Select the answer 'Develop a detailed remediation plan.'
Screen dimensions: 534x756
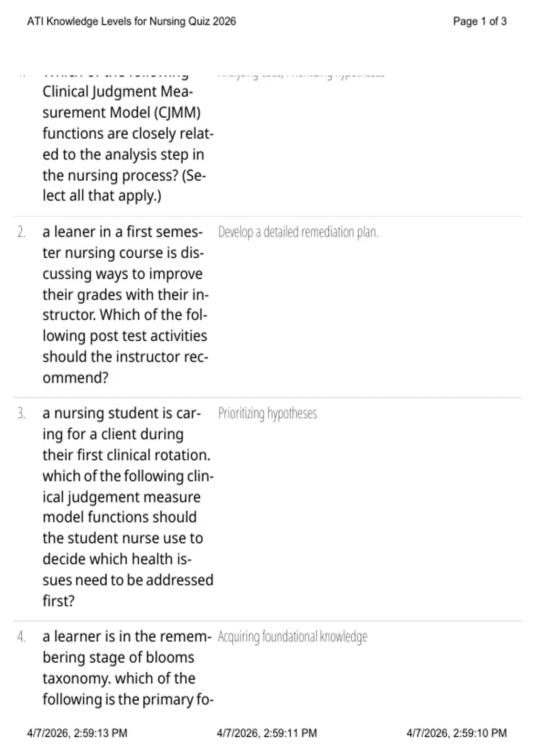coord(298,232)
